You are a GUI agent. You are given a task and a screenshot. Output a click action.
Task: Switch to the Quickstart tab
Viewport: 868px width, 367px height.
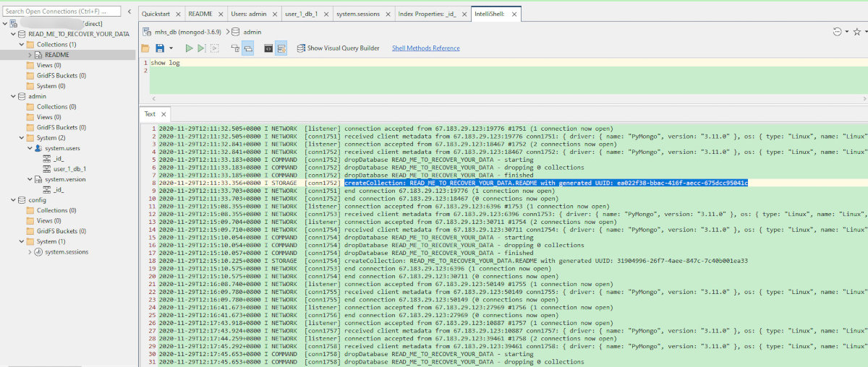(161, 14)
